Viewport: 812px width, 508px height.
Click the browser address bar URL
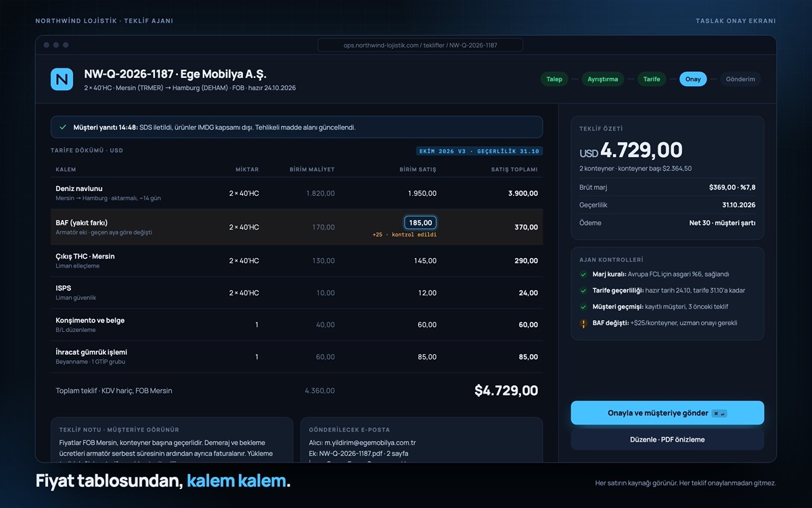click(420, 45)
